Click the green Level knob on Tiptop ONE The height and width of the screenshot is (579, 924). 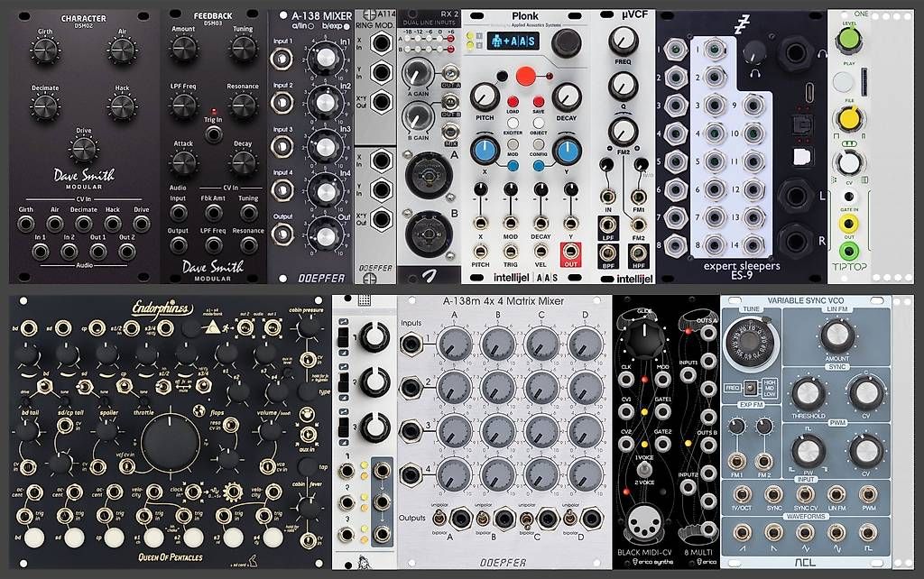pyautogui.click(x=848, y=40)
